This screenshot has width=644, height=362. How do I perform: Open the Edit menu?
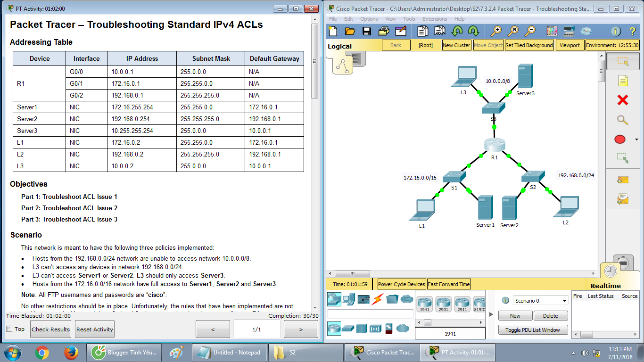[348, 19]
